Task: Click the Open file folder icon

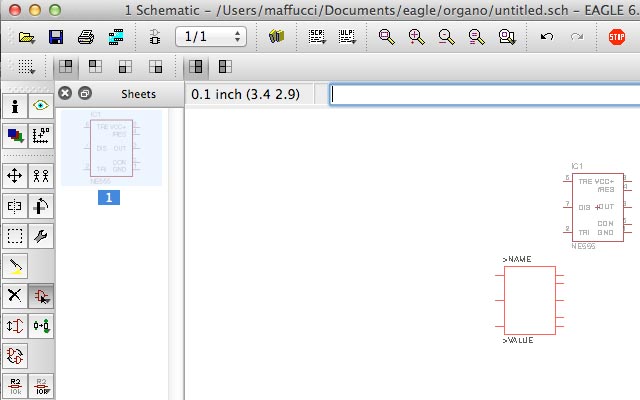Action: pyautogui.click(x=26, y=37)
